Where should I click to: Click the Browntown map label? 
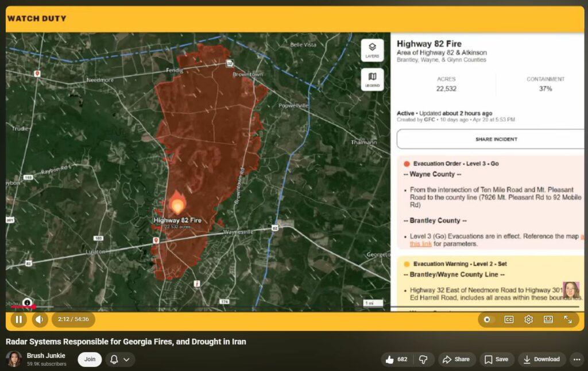point(247,74)
